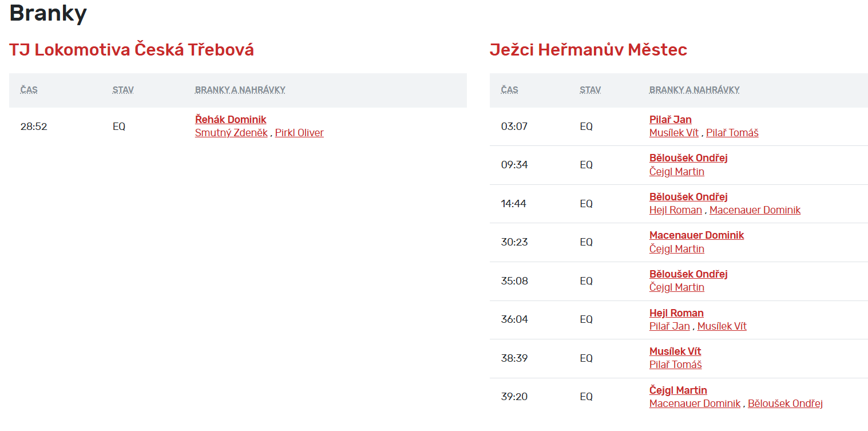
Task: Click the TJ Lokomotiva Česká Třebová heading
Action: pyautogui.click(x=132, y=50)
